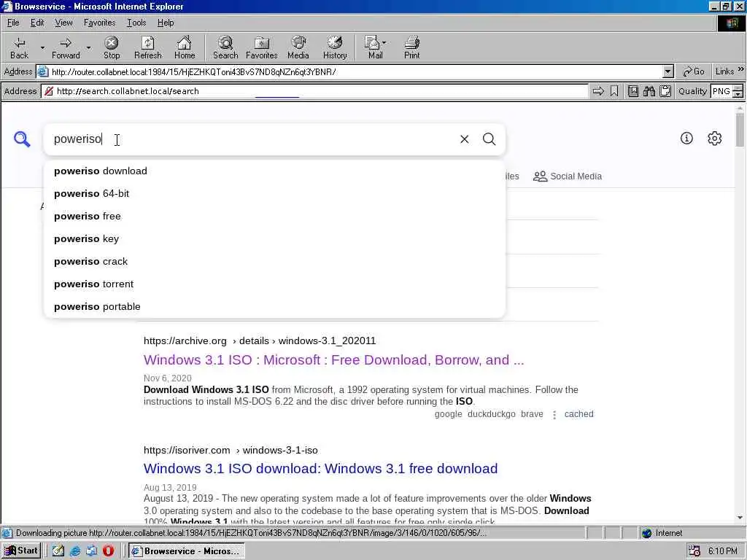Viewport: 747px width, 560px height.
Task: Open the Back history dropdown arrow
Action: point(42,47)
